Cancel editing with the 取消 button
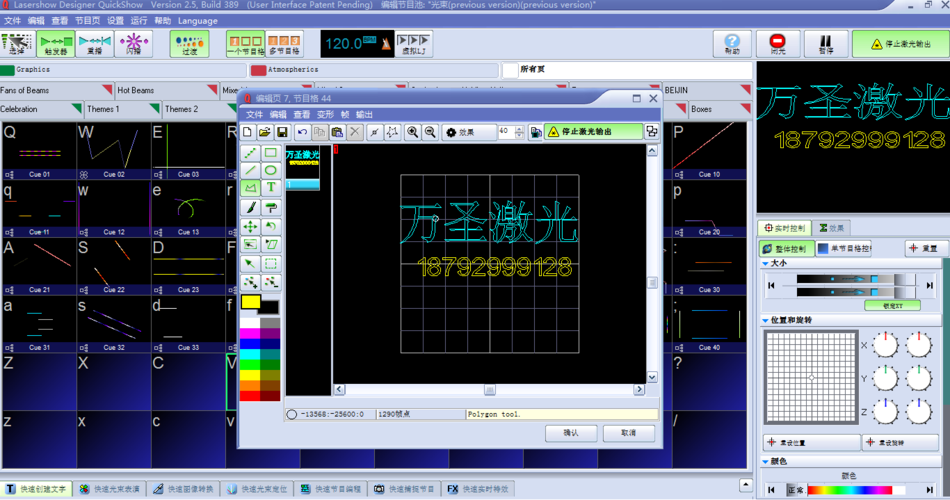Viewport: 950px width, 500px height. [628, 433]
